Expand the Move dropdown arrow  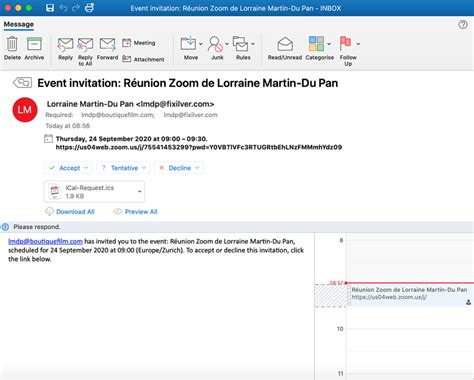click(201, 44)
